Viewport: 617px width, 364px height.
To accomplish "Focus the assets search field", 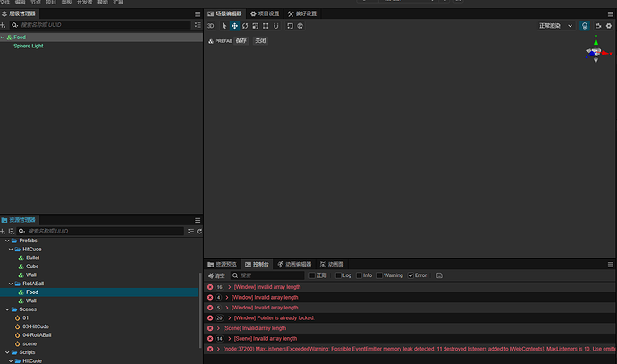I will tap(101, 232).
